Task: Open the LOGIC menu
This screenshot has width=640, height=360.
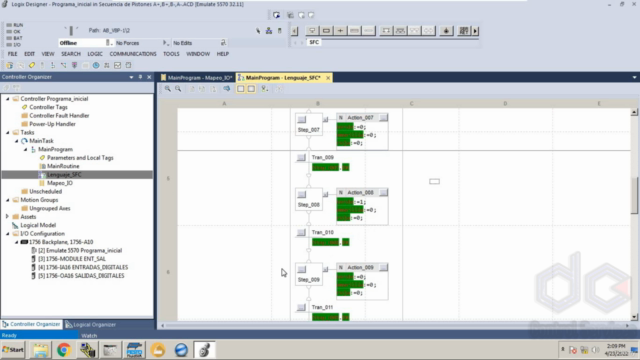Action: pyautogui.click(x=95, y=54)
